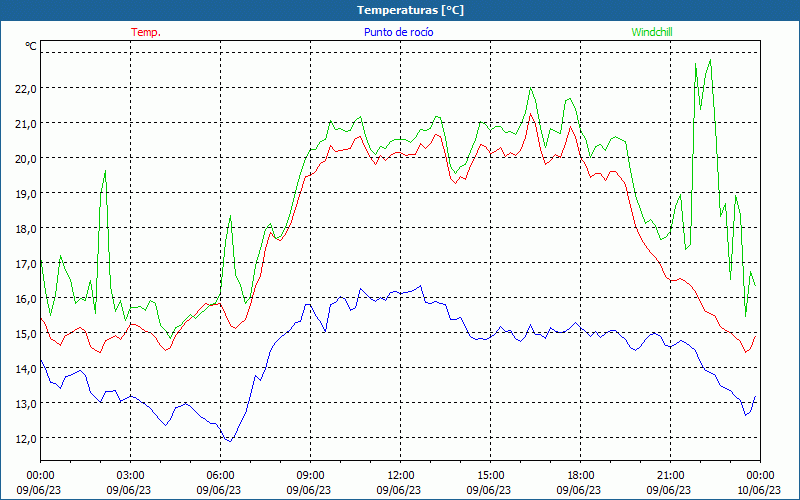Click the 'Temperaturas [°C]' chart title
The height and width of the screenshot is (500, 800).
(x=410, y=10)
